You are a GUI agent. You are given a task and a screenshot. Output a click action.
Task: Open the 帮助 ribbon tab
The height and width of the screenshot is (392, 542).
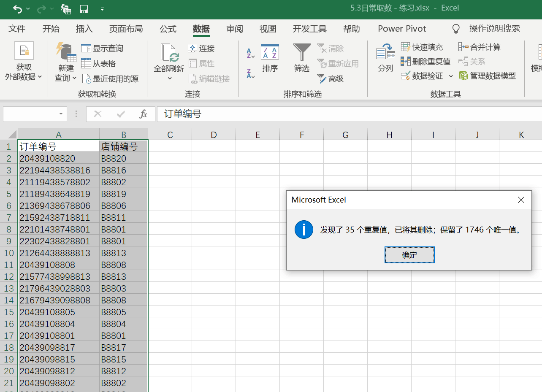coord(352,29)
